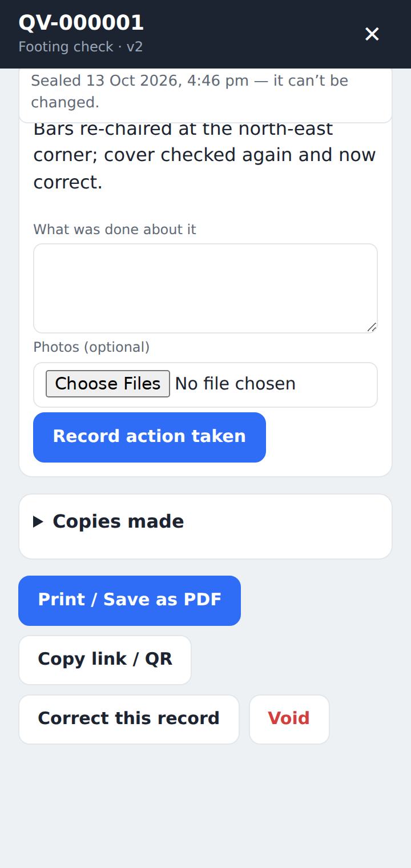411x868 pixels.
Task: Click the Footing check · v2 subtitle
Action: pyautogui.click(x=80, y=47)
